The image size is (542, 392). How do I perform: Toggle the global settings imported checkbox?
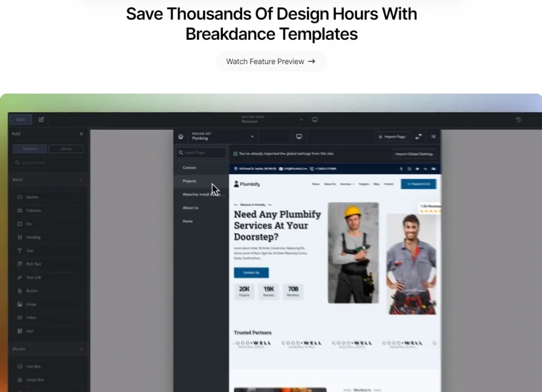236,154
